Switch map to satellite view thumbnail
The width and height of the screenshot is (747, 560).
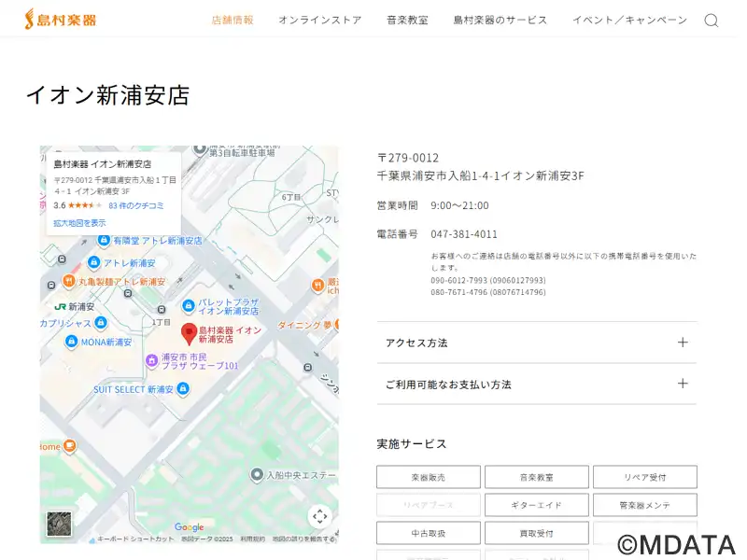pyautogui.click(x=58, y=524)
